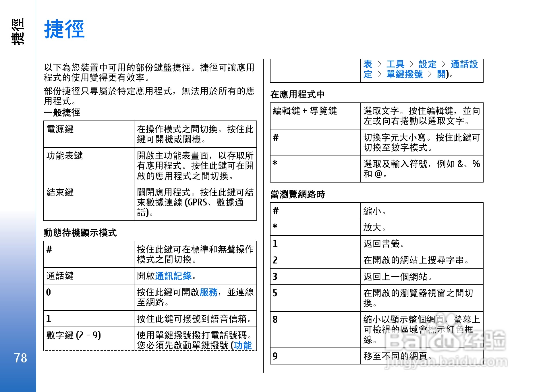The image size is (541, 392).
Task: Click the 通話鍵 table cell
Action: (x=89, y=276)
